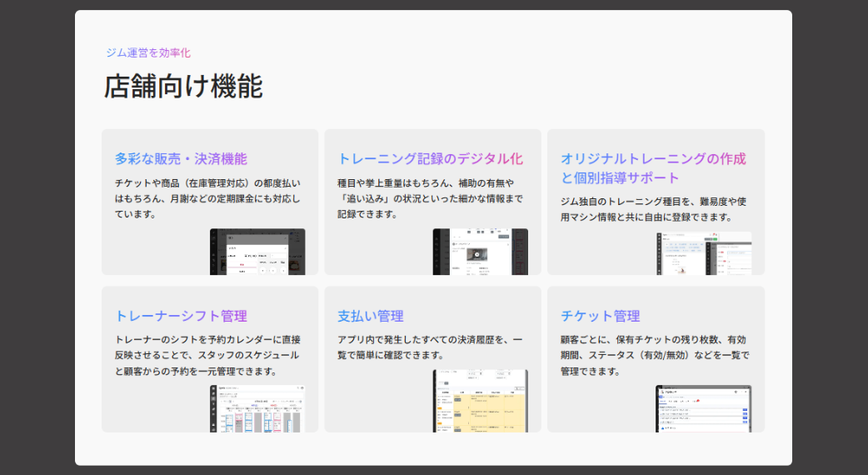Click description text starting ジム独自のトレーニング種目
868x475 pixels.
[653, 209]
